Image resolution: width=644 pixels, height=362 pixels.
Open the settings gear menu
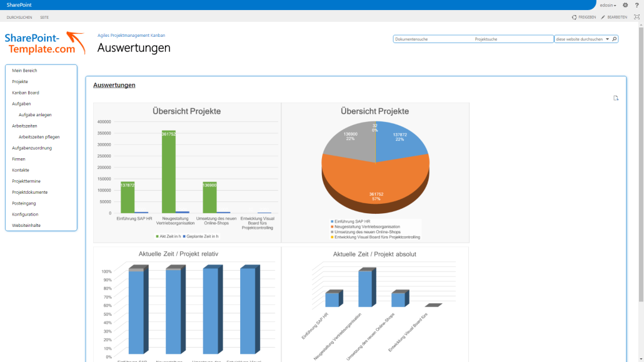pos(625,6)
